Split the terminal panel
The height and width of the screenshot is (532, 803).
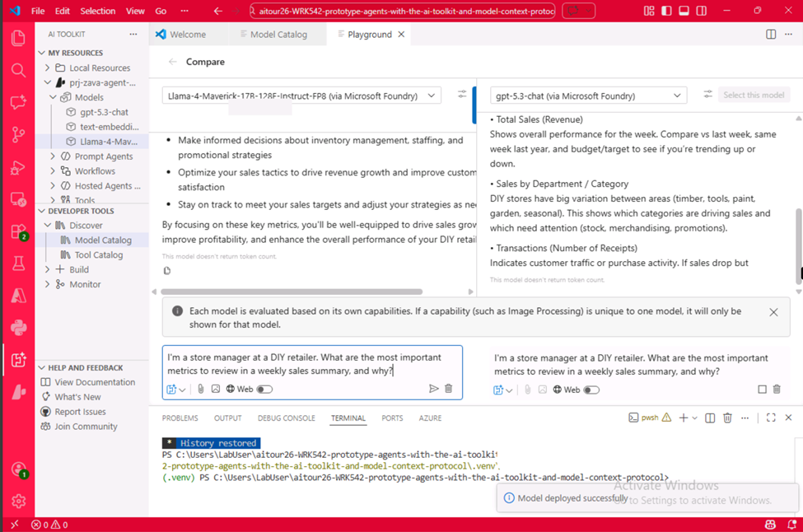(x=710, y=418)
